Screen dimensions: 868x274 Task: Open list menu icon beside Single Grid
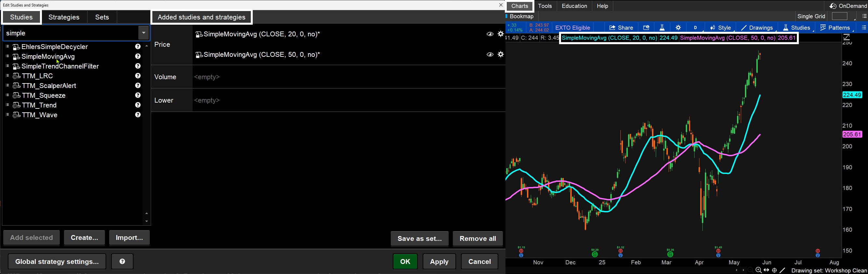click(864, 16)
